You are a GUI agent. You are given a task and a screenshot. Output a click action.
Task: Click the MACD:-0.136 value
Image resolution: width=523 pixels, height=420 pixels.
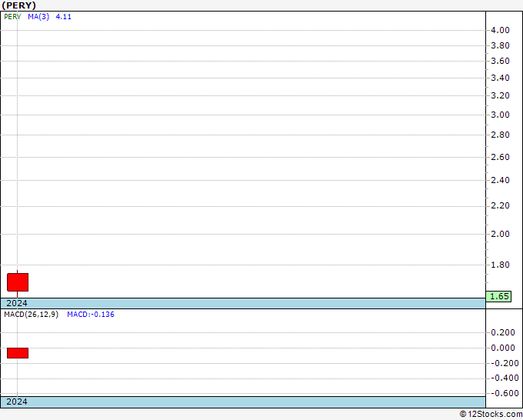pos(91,315)
